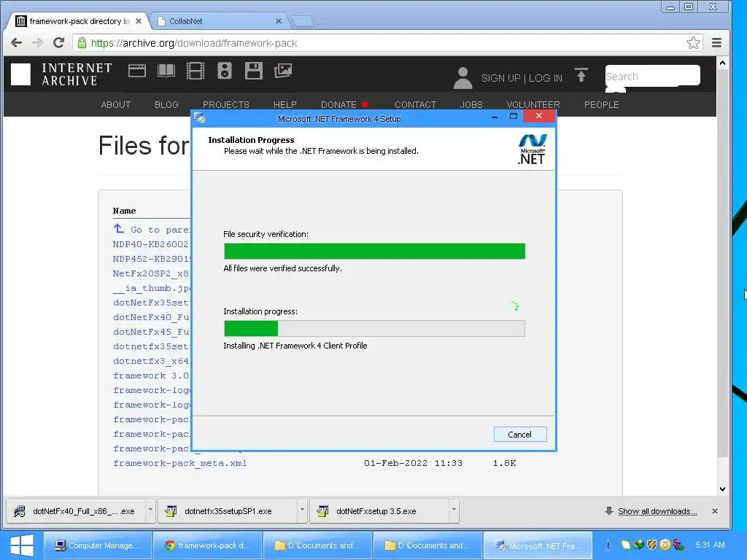Screen dimensions: 747x560
Task: Click the Internet Archive search field
Action: coord(653,76)
